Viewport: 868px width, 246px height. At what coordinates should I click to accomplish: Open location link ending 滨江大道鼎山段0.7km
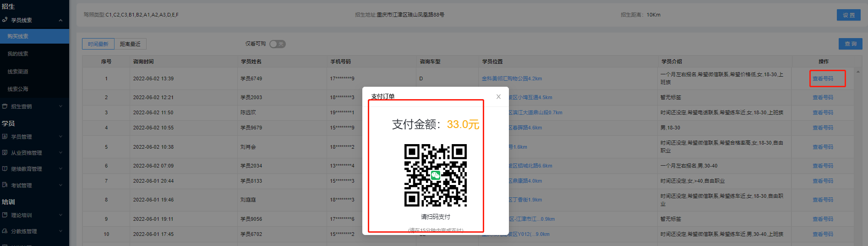(x=535, y=112)
